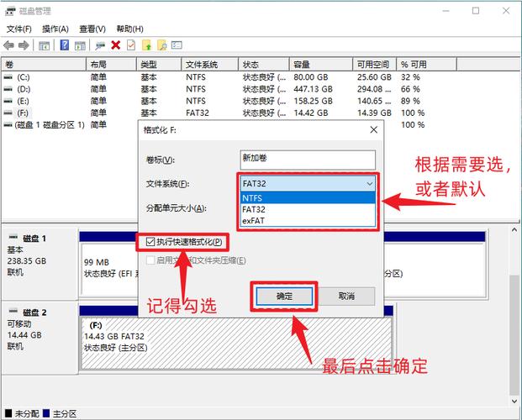Sort by the 卷 column header

click(44, 64)
